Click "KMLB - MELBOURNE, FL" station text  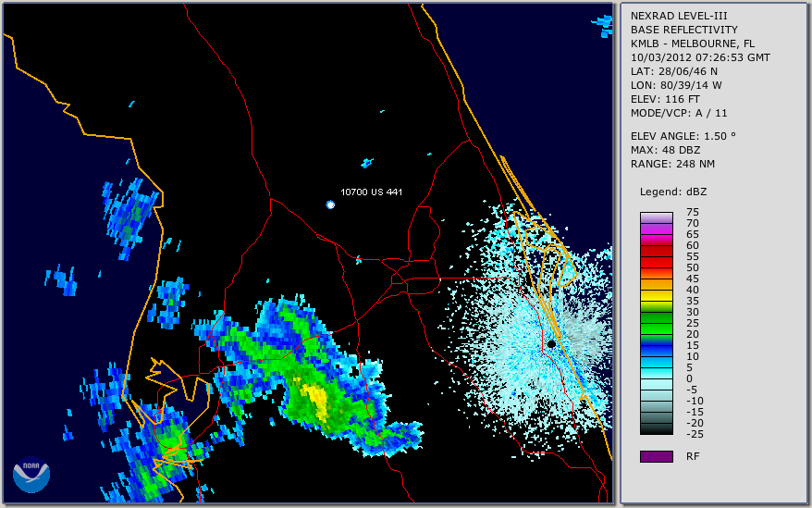tap(693, 43)
